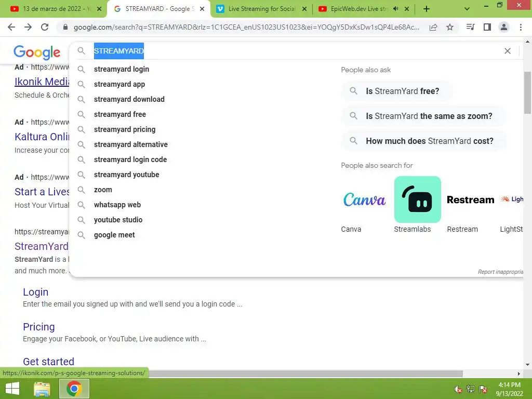Screen dimensions: 532x399
Task: Share this page via the share icon
Action: point(433,27)
